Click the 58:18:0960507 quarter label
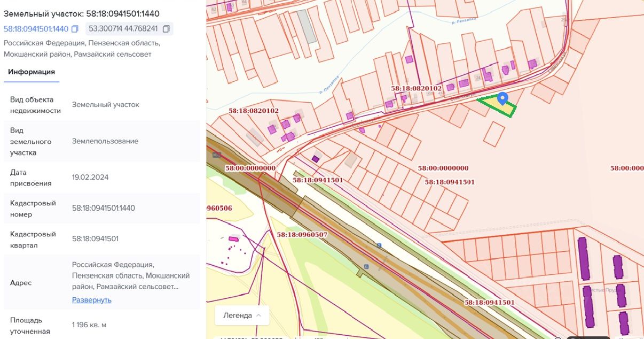Image resolution: width=644 pixels, height=339 pixels. (302, 234)
